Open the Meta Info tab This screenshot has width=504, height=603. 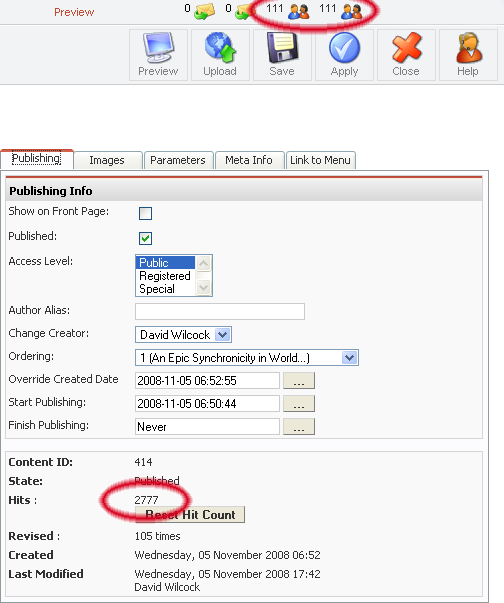coord(249,160)
